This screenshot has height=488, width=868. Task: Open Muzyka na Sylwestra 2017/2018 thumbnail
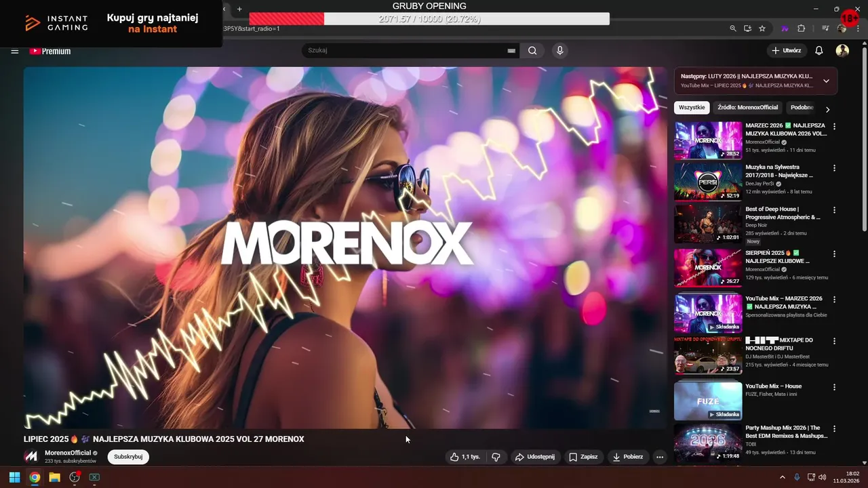pos(708,182)
